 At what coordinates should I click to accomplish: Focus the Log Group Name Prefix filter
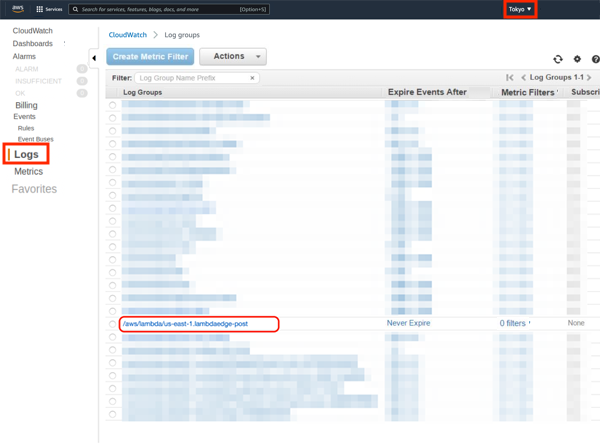pyautogui.click(x=197, y=78)
